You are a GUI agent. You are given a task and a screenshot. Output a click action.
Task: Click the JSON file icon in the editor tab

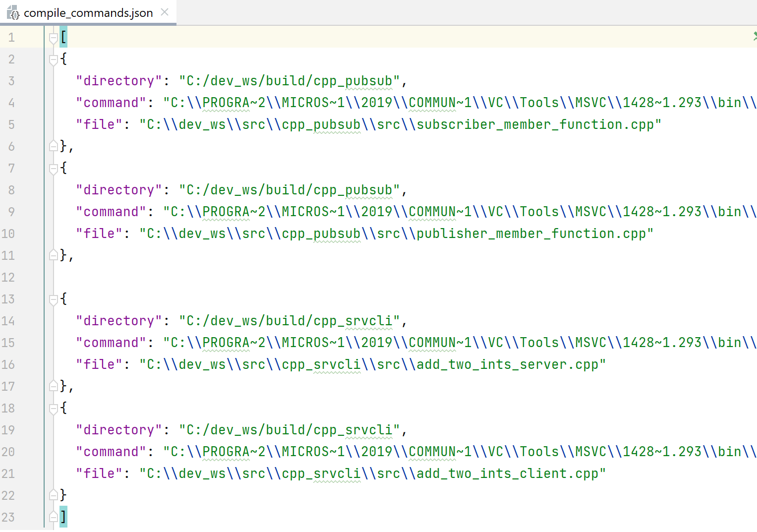(13, 13)
